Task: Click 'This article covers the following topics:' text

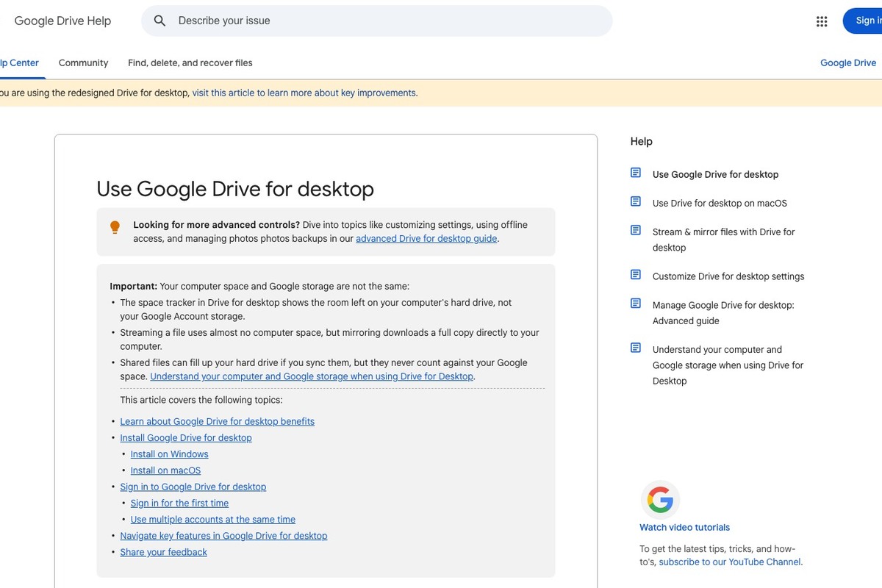Action: [x=201, y=401]
